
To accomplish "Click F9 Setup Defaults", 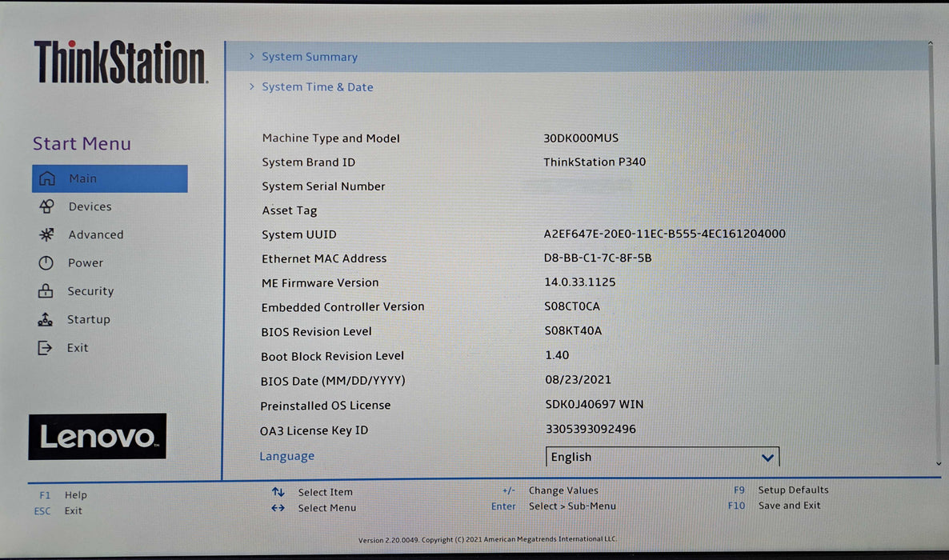I will click(x=781, y=490).
